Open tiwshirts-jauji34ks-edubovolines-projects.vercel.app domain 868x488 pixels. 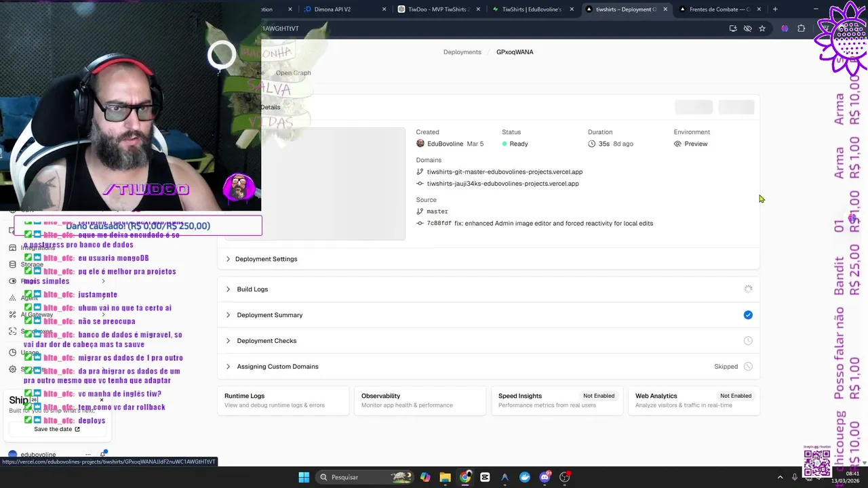click(502, 184)
